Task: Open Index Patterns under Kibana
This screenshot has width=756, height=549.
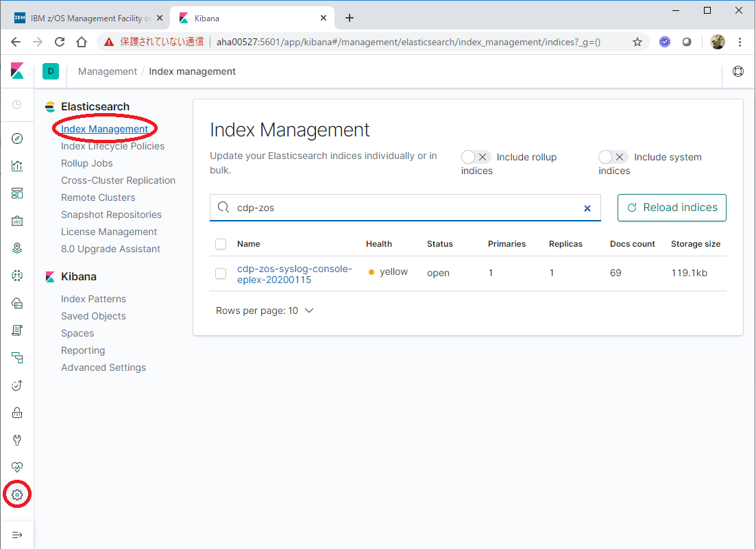Action: [x=93, y=299]
